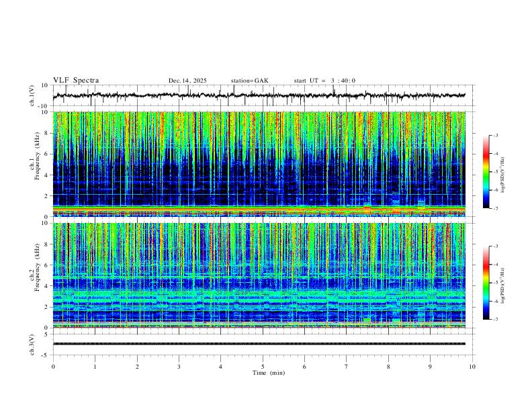Click the ch.2 "Frequency (kHz)" axis label

[x=37, y=268]
